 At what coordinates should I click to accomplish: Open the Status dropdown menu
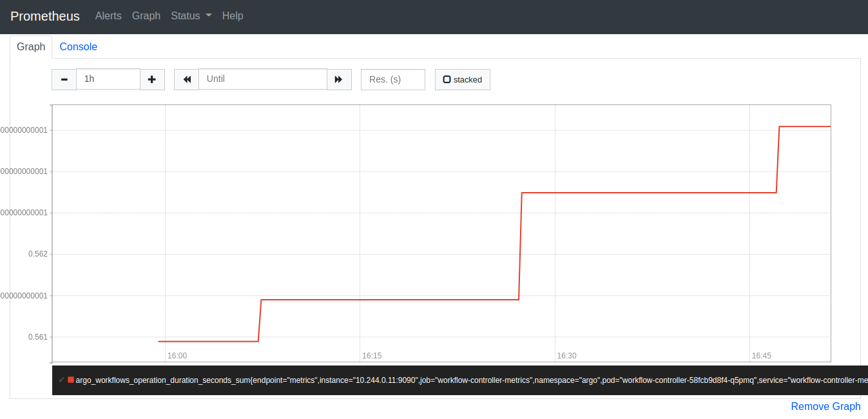[x=191, y=15]
